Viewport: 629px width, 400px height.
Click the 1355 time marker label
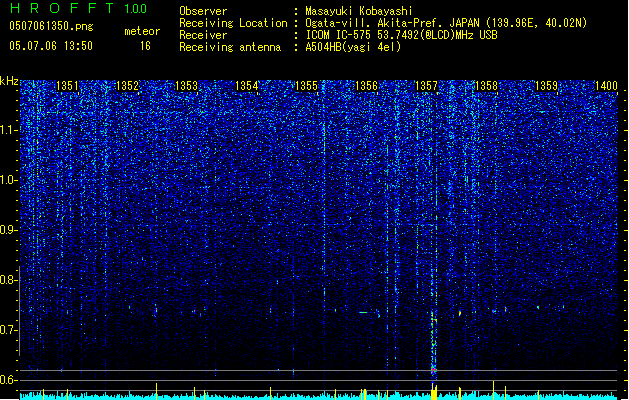[306, 86]
